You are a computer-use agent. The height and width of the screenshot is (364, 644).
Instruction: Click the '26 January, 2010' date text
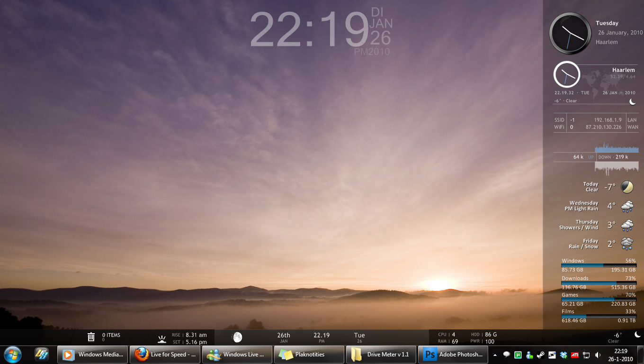click(620, 33)
